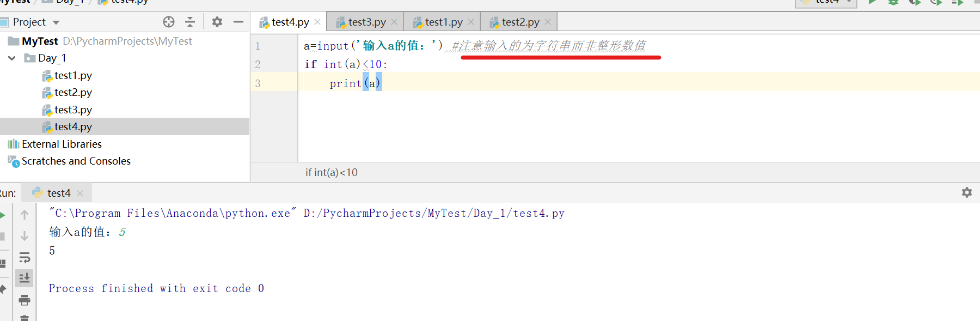
Task: Close the test1.py editor tab
Action: click(471, 22)
